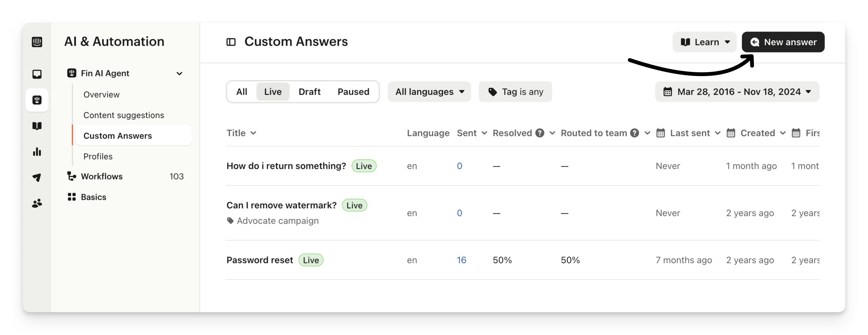Open the Inbox icon in left rail
The width and height of the screenshot is (868, 335).
[37, 74]
